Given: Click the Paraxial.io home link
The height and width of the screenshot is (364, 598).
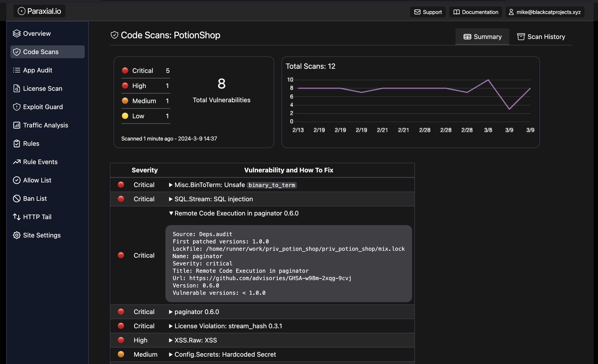Looking at the screenshot, I should point(39,11).
